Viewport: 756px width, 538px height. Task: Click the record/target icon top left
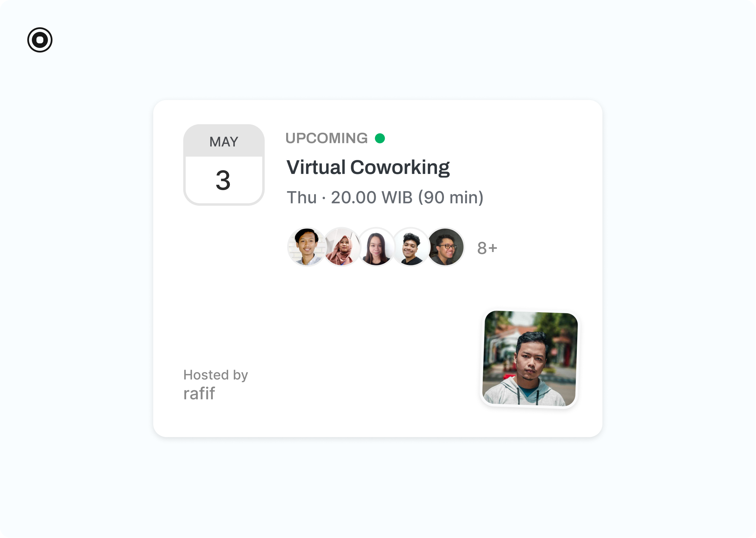click(40, 40)
